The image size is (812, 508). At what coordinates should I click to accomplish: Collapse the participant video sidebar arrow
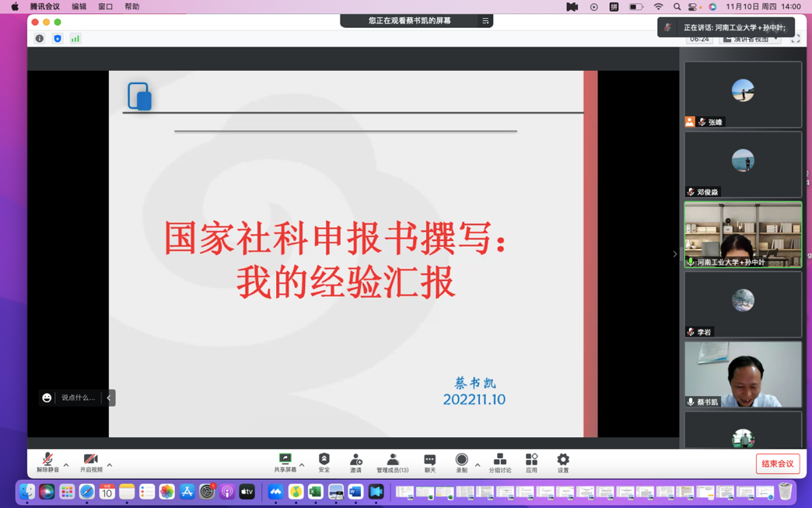tap(674, 254)
